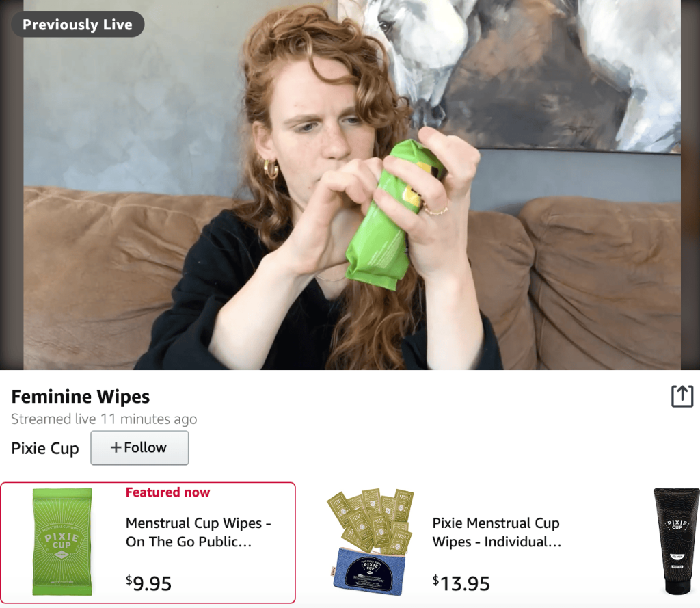Viewport: 700px width, 608px height.
Task: Click the Previously Live badge
Action: (78, 24)
